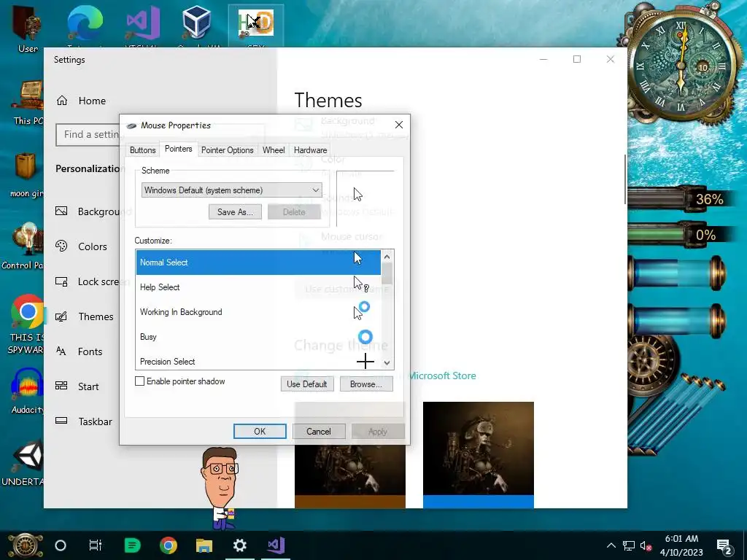The image size is (747, 560).
Task: Click the Browse button
Action: [x=366, y=384]
